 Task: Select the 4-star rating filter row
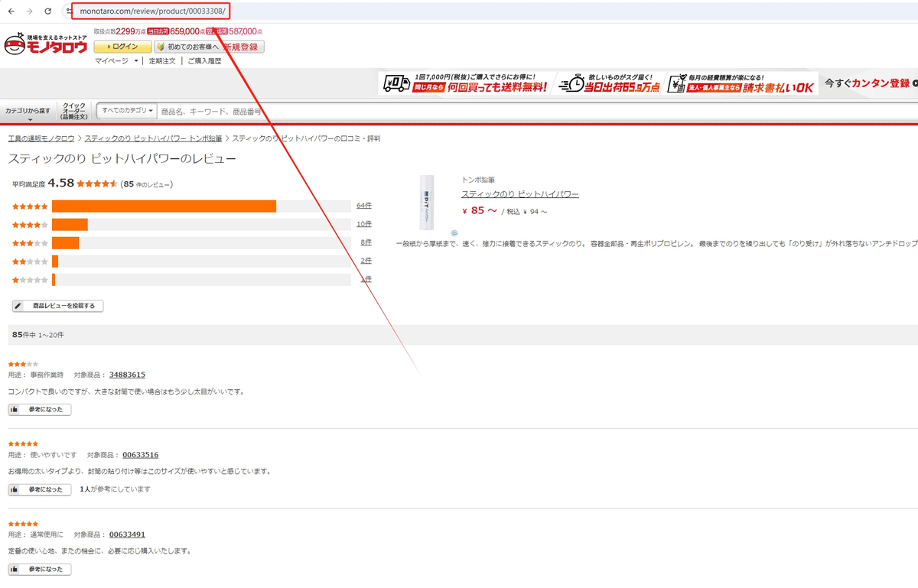[x=191, y=225]
